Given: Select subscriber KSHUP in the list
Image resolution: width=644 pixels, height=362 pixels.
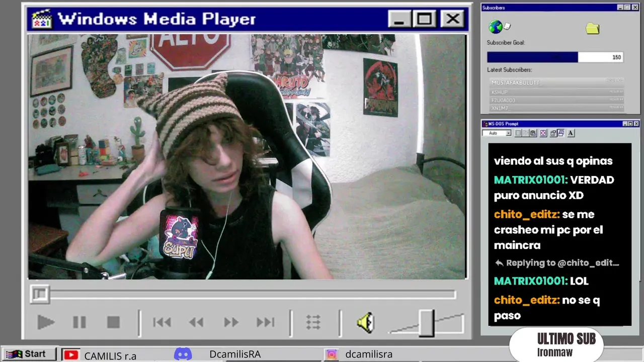Looking at the screenshot, I should pos(557,92).
